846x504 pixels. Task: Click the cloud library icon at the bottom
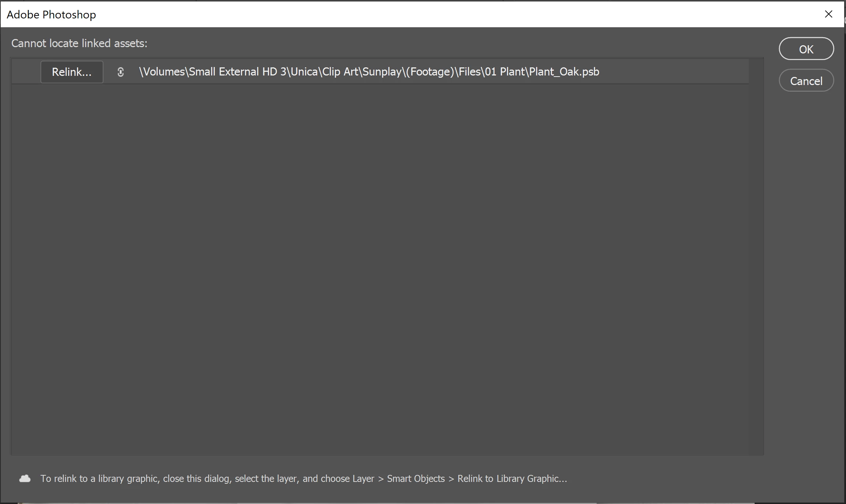coord(25,478)
